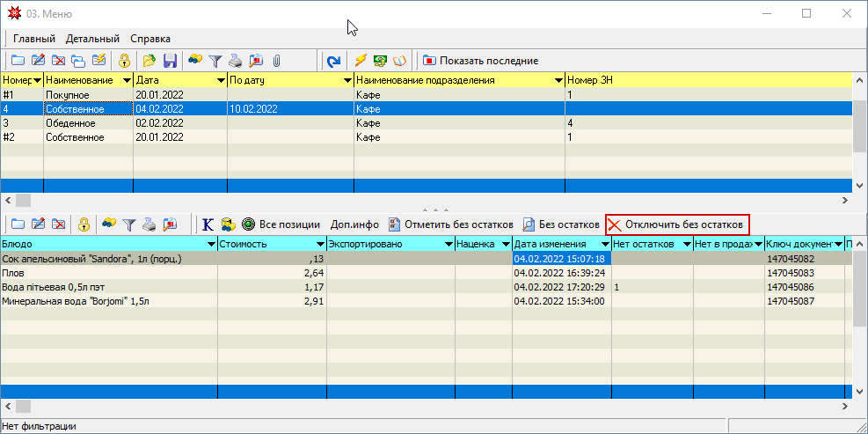This screenshot has width=868, height=434.
Task: Open Наименование column filter dropdown
Action: click(128, 80)
